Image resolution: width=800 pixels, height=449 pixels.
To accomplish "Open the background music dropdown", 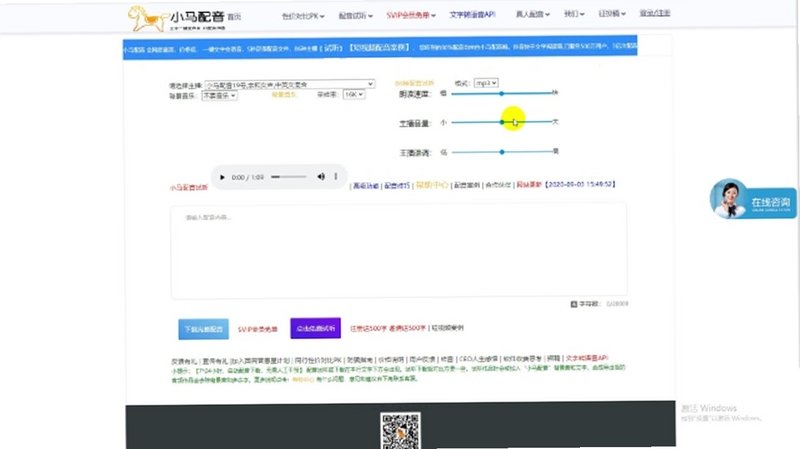I will click(x=219, y=95).
